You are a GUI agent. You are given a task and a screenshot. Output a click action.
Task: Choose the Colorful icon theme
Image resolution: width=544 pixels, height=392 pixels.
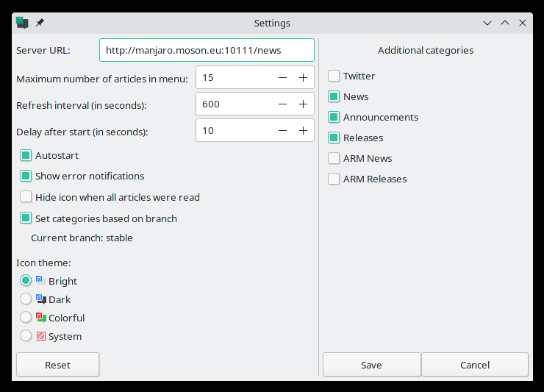click(x=26, y=318)
